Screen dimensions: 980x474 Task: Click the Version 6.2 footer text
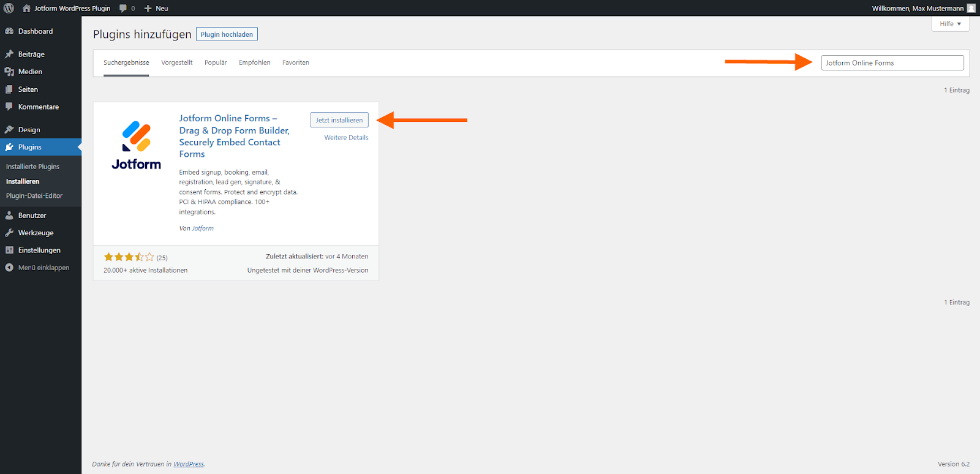coord(954,464)
